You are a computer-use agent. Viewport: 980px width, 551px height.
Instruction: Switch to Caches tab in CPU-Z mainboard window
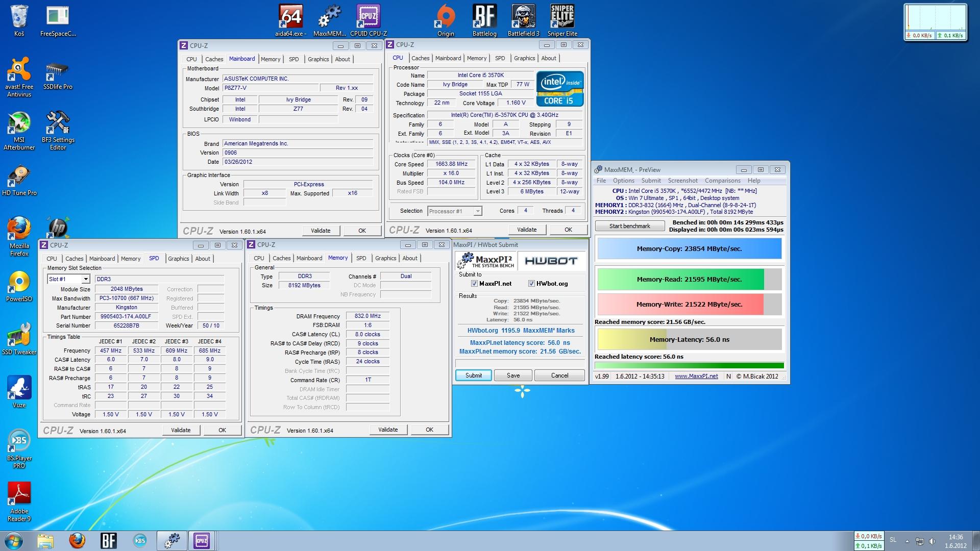214,59
